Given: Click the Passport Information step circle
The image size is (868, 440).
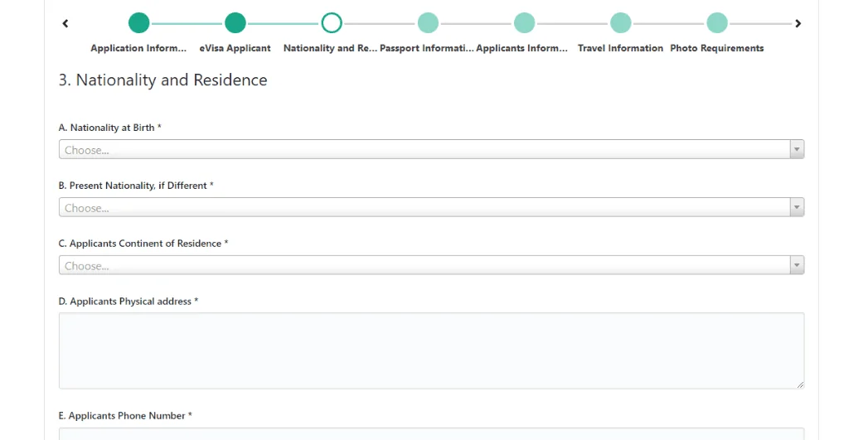Looking at the screenshot, I should [x=428, y=23].
